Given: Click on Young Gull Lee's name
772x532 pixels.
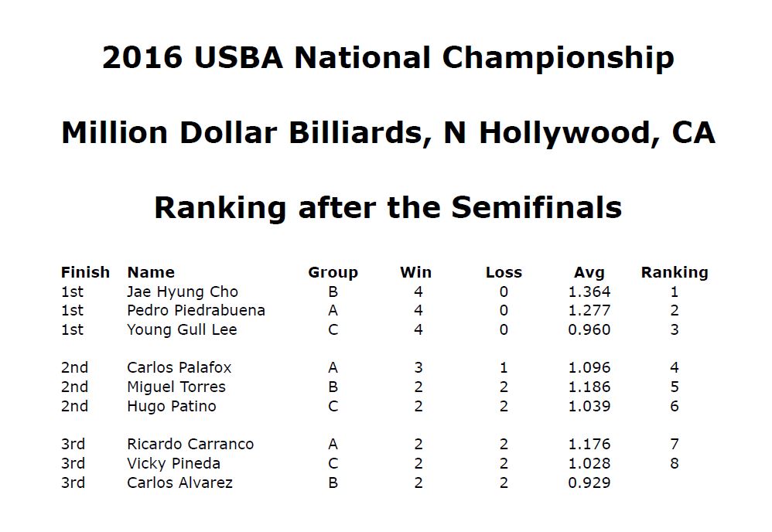Looking at the screenshot, I should pyautogui.click(x=182, y=329).
